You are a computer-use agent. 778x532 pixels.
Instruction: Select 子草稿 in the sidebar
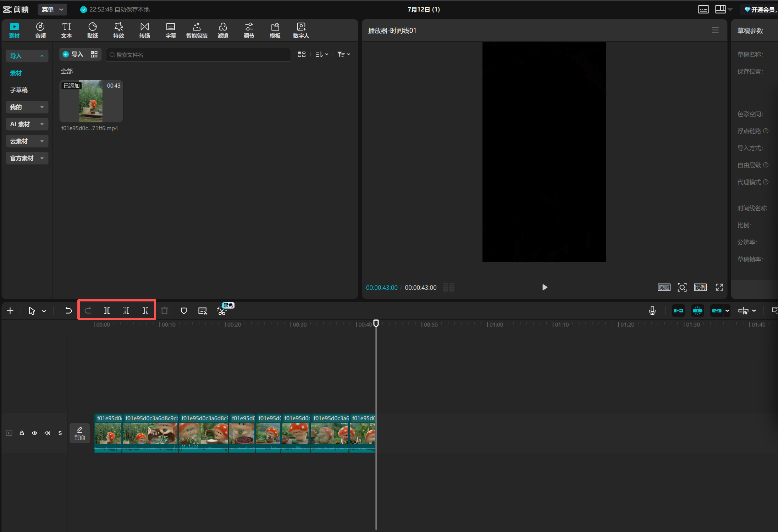coord(19,90)
